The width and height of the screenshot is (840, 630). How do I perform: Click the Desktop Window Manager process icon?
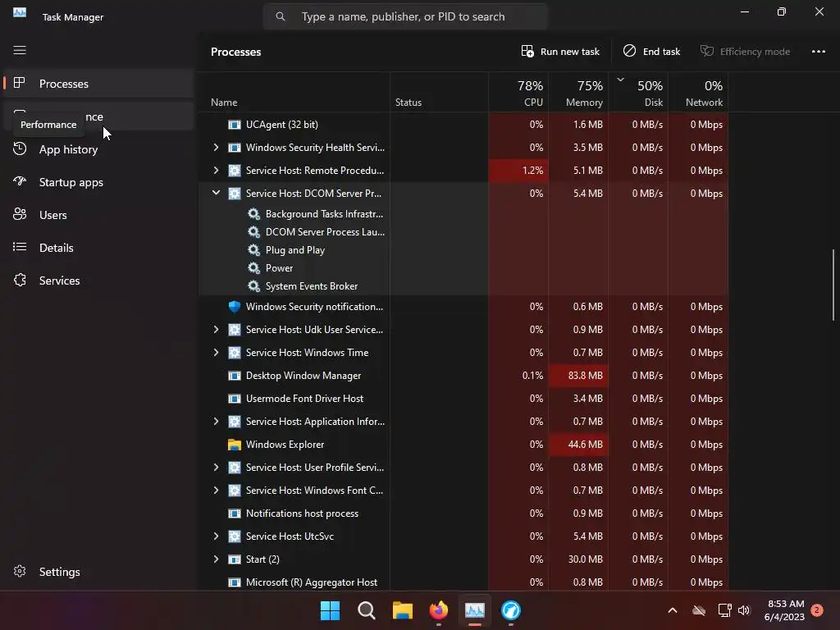point(234,376)
